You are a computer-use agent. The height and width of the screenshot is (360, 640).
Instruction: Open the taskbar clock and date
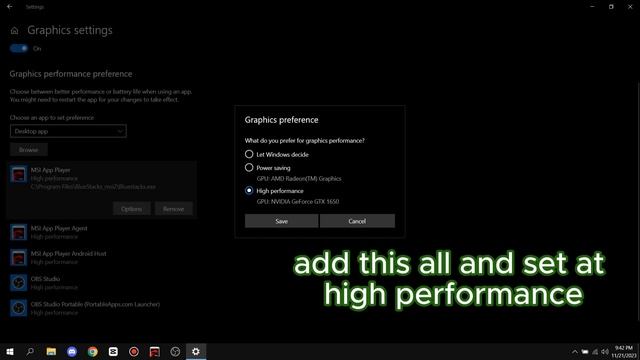[624, 352]
